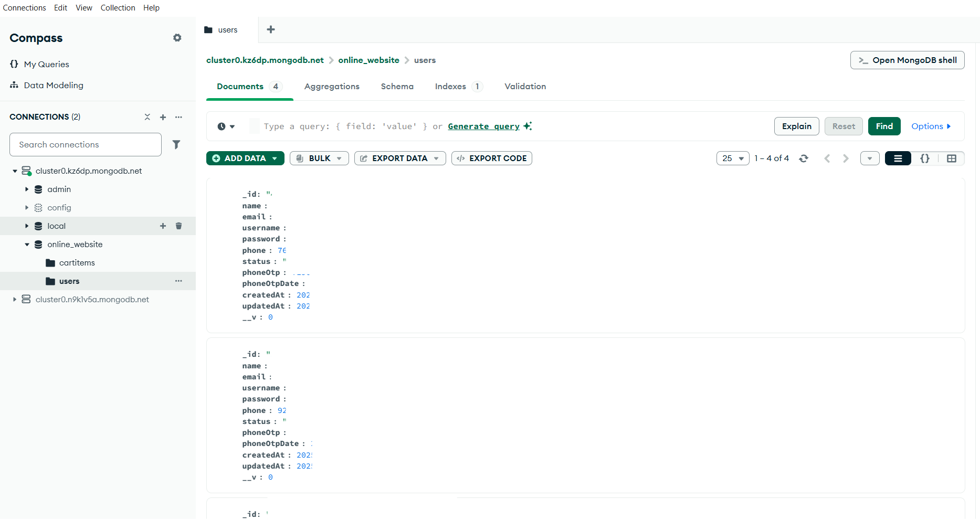Change documents per page from 25
Viewport: 980px width, 520px height.
tap(733, 158)
